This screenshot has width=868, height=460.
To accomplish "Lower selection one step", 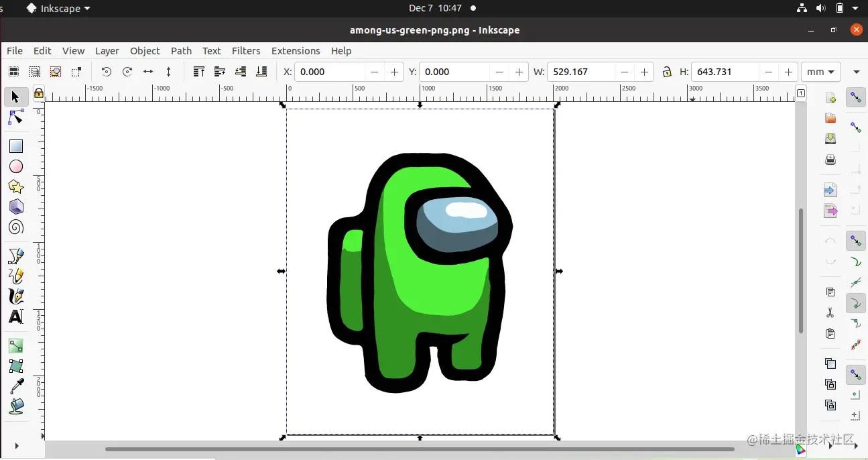I will tap(241, 72).
